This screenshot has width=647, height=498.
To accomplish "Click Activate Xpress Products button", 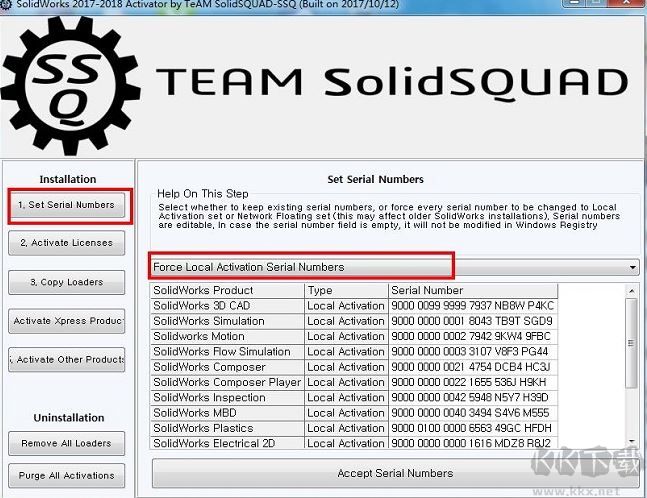I will pos(66,321).
